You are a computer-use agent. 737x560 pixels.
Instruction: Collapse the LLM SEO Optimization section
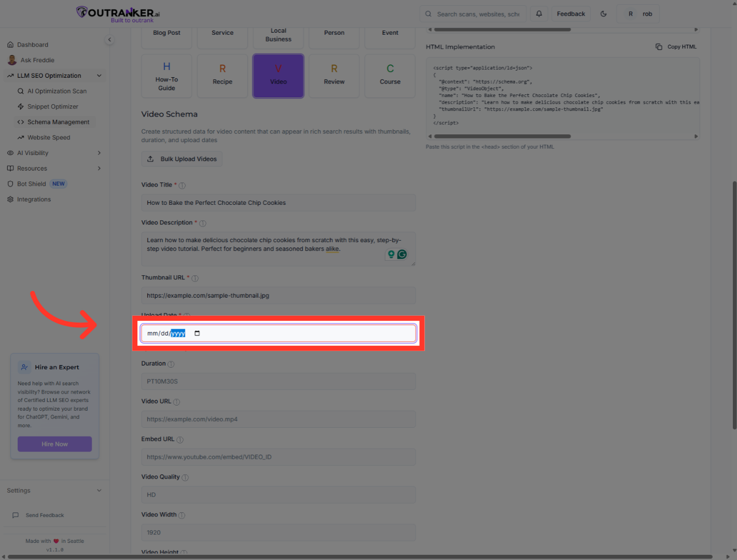pos(99,75)
